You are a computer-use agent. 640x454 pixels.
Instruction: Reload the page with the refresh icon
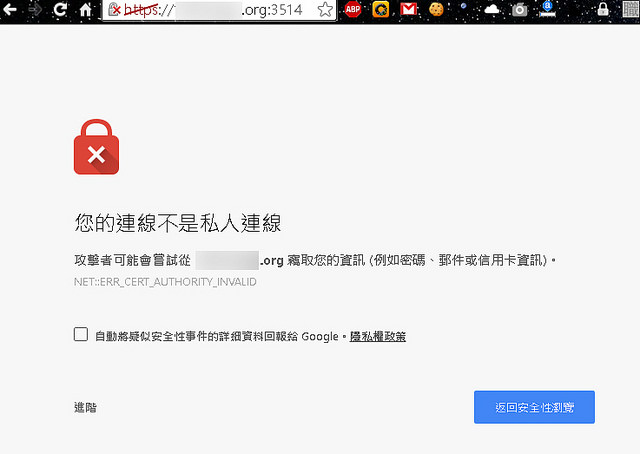[61, 10]
